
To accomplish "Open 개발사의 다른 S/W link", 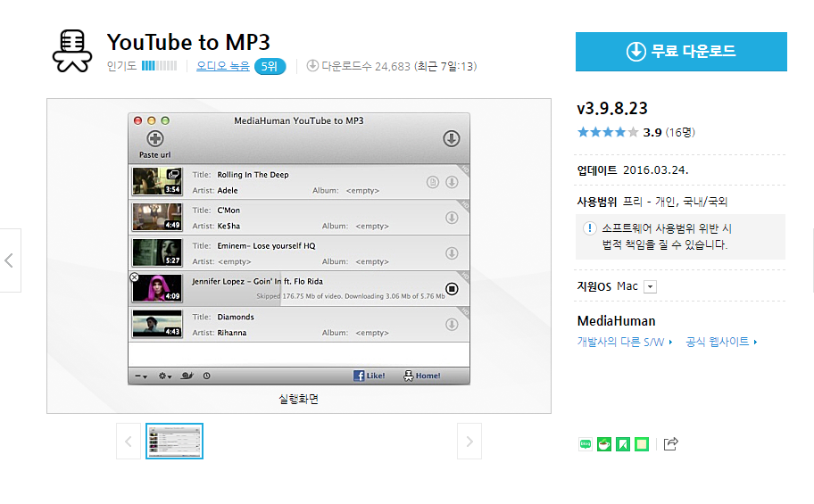I will pyautogui.click(x=625, y=342).
